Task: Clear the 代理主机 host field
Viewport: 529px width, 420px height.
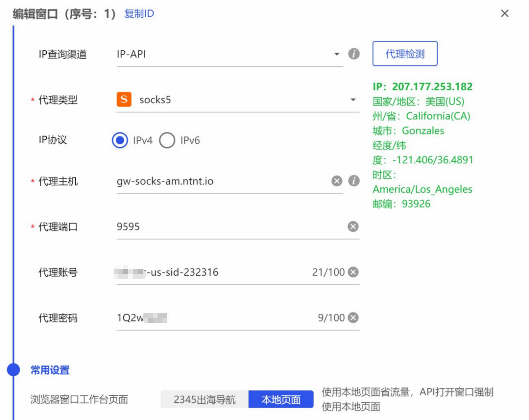Action: click(336, 181)
